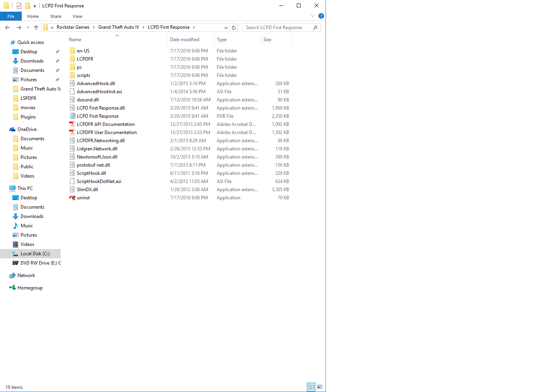557x392 pixels.
Task: Open the View ribbon tab
Action: click(77, 16)
